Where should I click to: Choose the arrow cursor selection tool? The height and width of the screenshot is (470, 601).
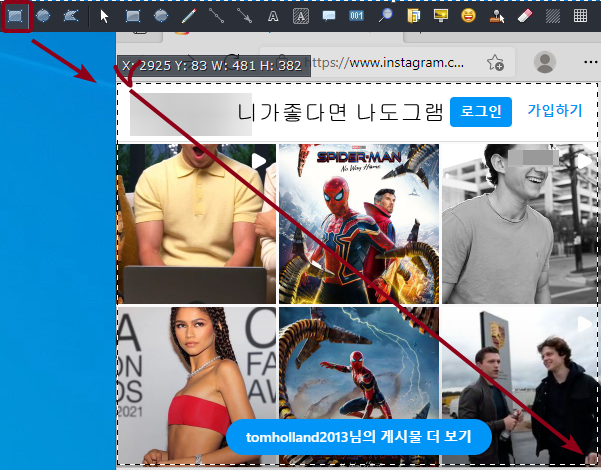coord(104,16)
